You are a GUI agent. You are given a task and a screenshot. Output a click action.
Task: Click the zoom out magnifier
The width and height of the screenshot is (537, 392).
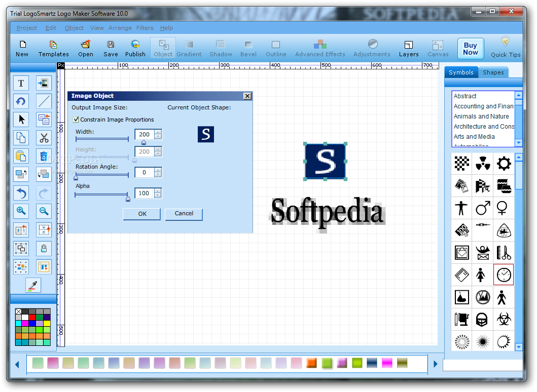(44, 211)
